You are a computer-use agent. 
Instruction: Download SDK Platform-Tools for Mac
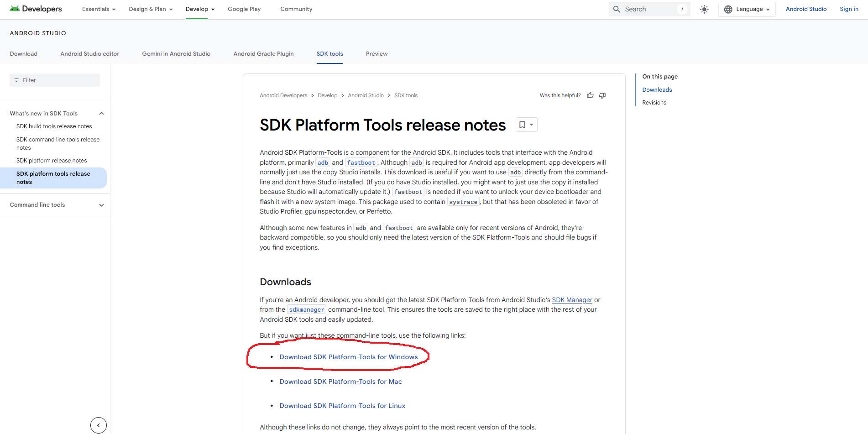tap(340, 382)
